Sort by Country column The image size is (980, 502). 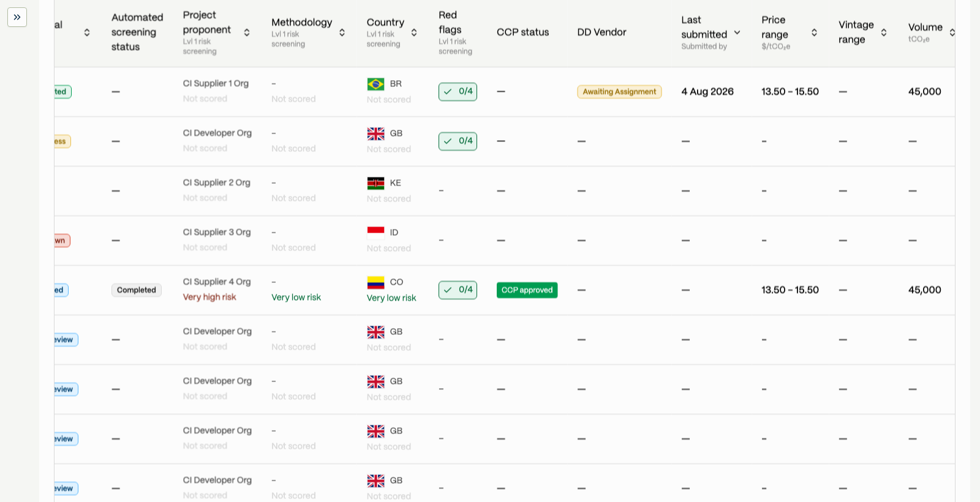tap(414, 32)
